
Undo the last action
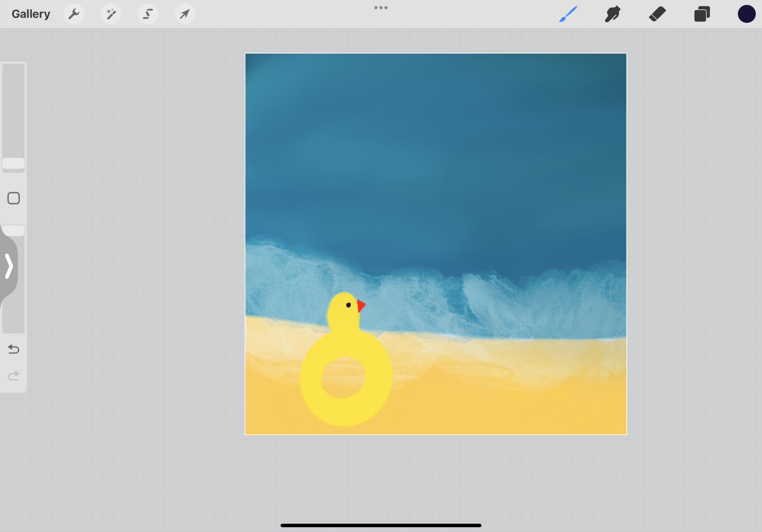14,349
